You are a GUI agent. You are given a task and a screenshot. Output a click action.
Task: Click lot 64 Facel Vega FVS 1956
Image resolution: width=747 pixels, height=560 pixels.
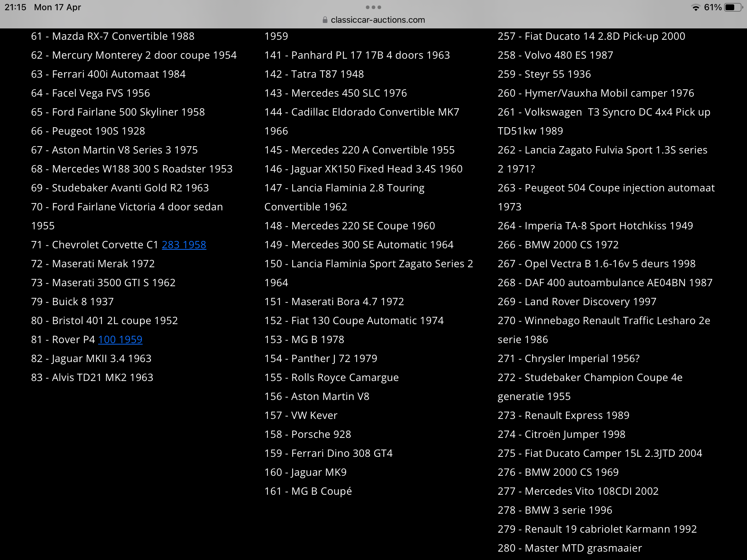pos(90,93)
